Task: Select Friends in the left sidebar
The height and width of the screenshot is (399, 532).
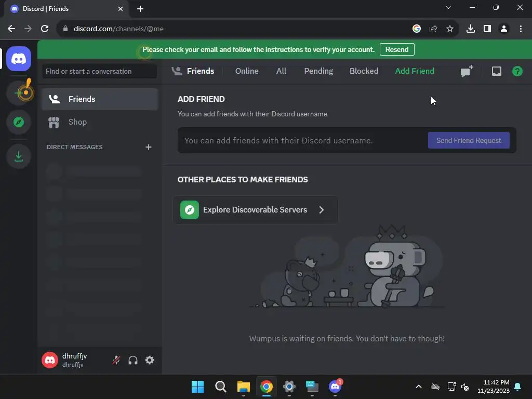Action: coord(100,99)
